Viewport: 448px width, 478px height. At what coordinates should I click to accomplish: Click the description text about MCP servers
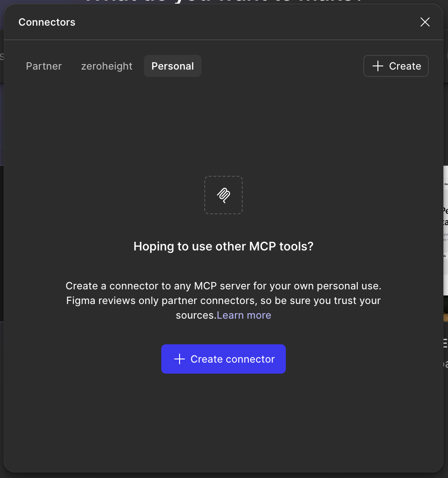(x=223, y=286)
